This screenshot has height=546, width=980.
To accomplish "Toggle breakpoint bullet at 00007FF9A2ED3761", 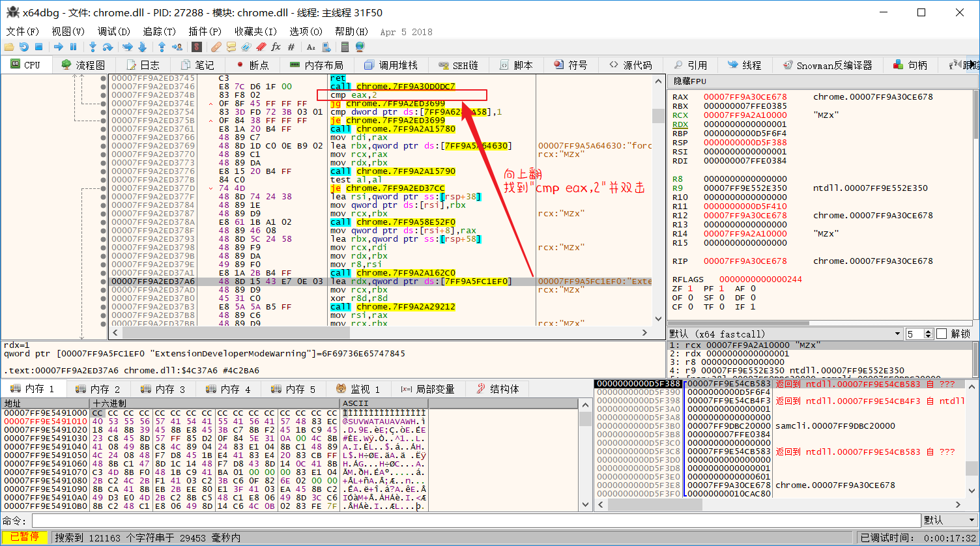I will click(103, 129).
